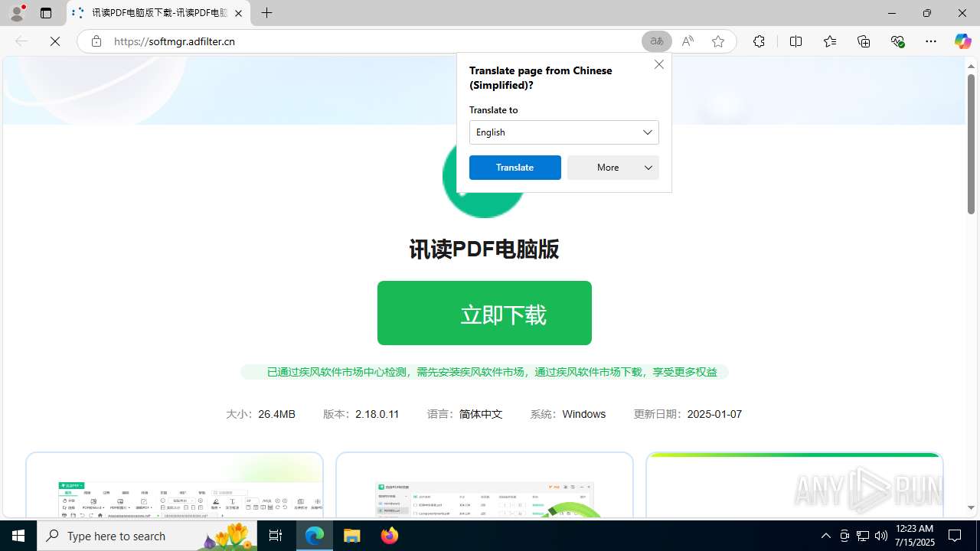Viewport: 980px width, 551px height.
Task: Show hidden system tray icons
Action: tap(825, 536)
